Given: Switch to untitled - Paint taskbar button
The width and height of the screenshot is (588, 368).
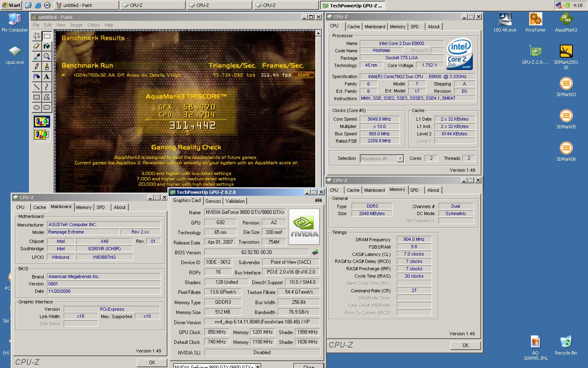Looking at the screenshot, I should (86, 5).
